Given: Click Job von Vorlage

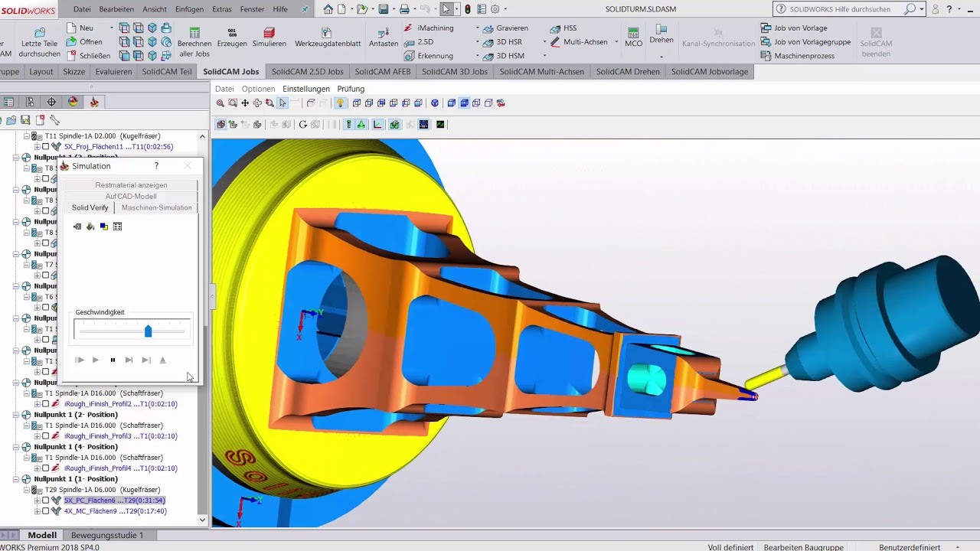Looking at the screenshot, I should tap(794, 28).
